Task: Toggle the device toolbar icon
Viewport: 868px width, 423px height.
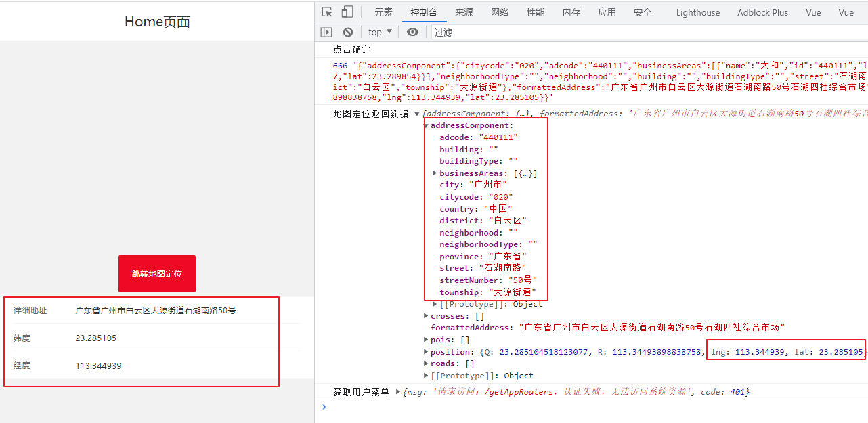Action: point(345,11)
